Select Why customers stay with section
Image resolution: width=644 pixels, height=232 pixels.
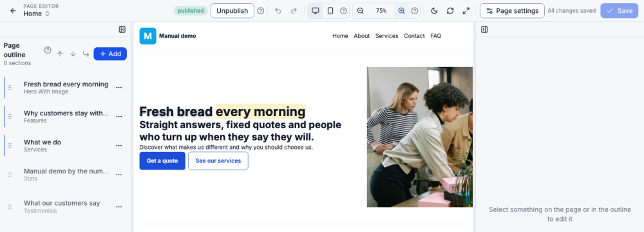(x=66, y=117)
